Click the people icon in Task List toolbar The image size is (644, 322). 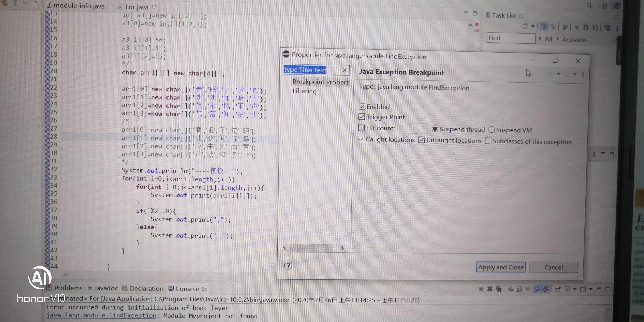586,27
